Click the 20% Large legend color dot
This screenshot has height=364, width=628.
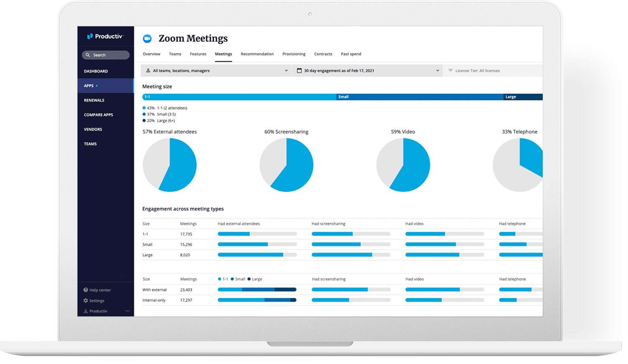click(x=144, y=120)
